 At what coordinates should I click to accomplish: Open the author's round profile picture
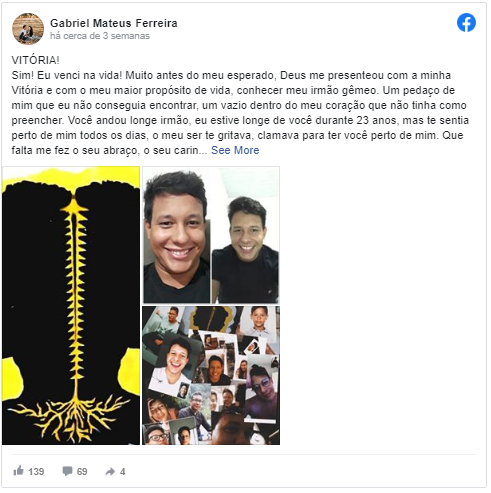28,29
